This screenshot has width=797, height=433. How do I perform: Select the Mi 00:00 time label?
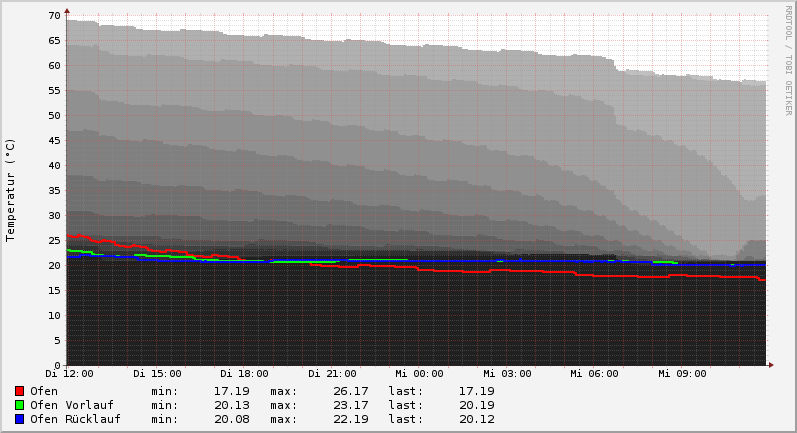(x=419, y=374)
